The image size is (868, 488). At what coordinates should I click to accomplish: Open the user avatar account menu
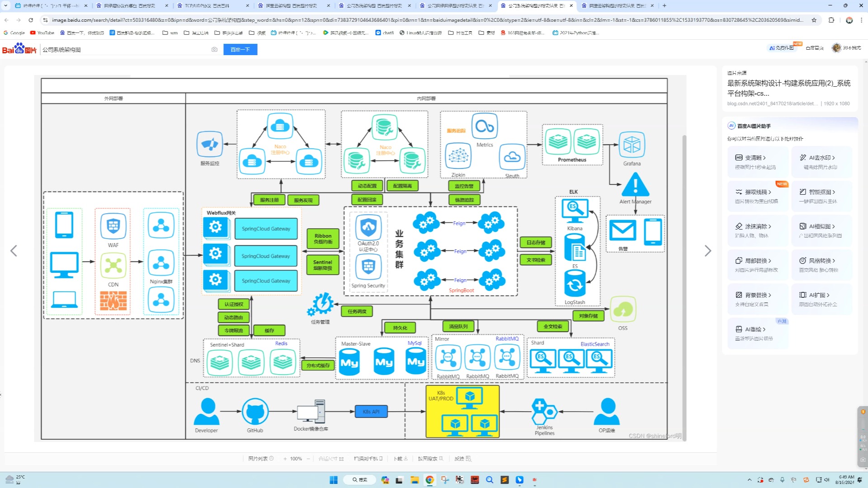(x=836, y=47)
